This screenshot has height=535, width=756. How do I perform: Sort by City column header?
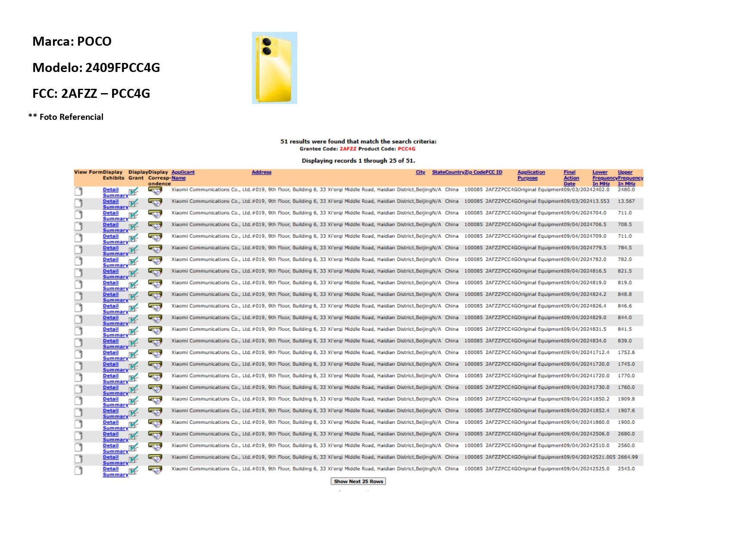click(x=420, y=172)
